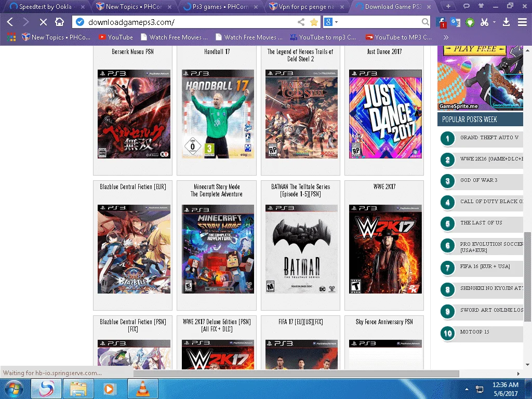
Task: Show hidden system tray icons
Action: tap(467, 389)
